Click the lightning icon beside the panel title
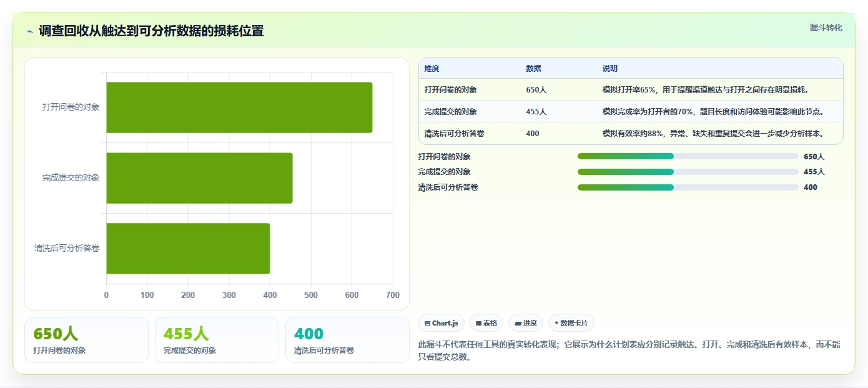Viewport: 868px width, 388px height. [29, 31]
